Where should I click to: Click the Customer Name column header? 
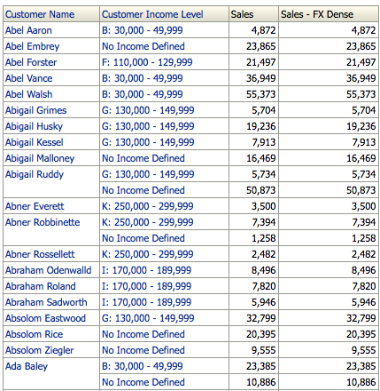[40, 14]
